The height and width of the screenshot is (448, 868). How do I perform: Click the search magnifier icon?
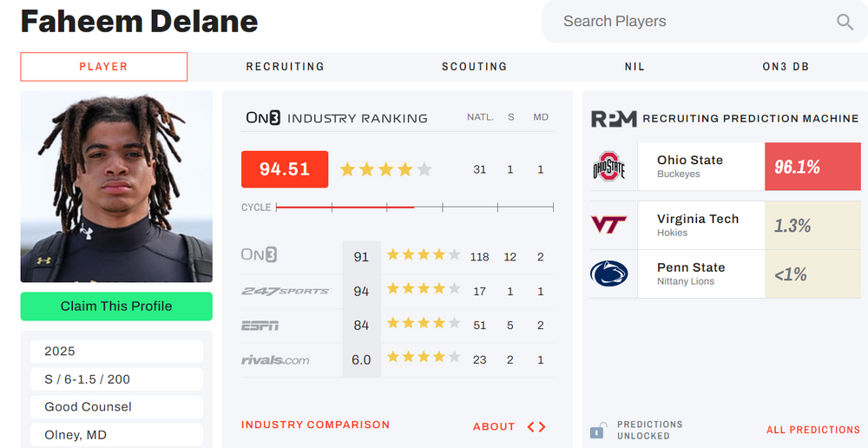pos(845,22)
